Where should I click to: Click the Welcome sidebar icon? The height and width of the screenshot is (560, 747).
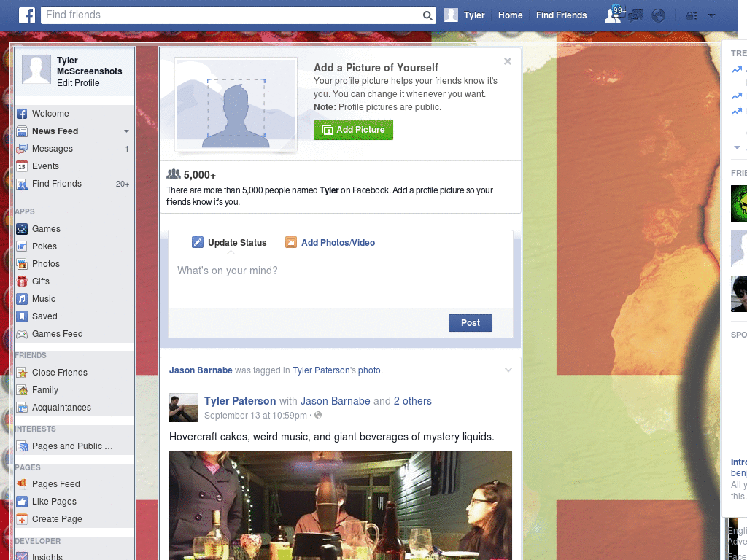point(22,114)
